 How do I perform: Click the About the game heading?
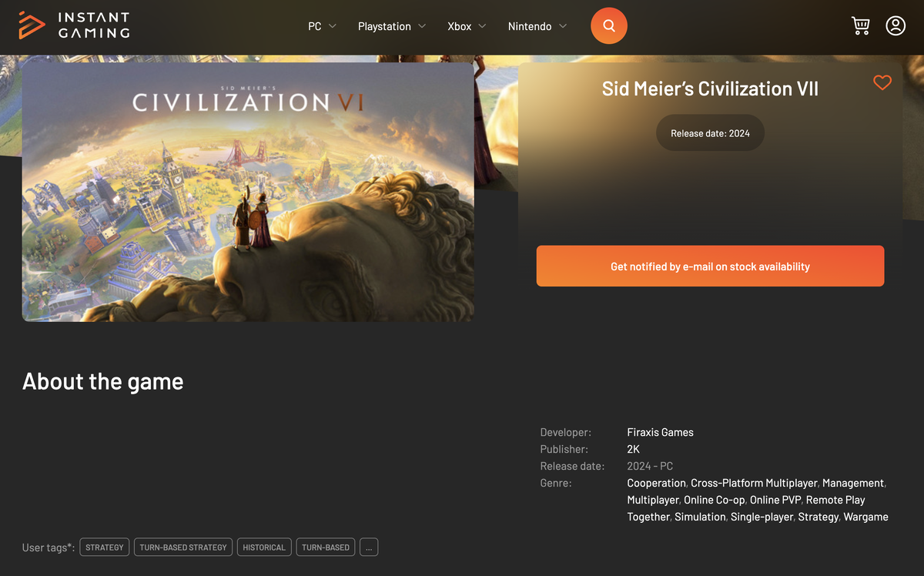coord(103,382)
